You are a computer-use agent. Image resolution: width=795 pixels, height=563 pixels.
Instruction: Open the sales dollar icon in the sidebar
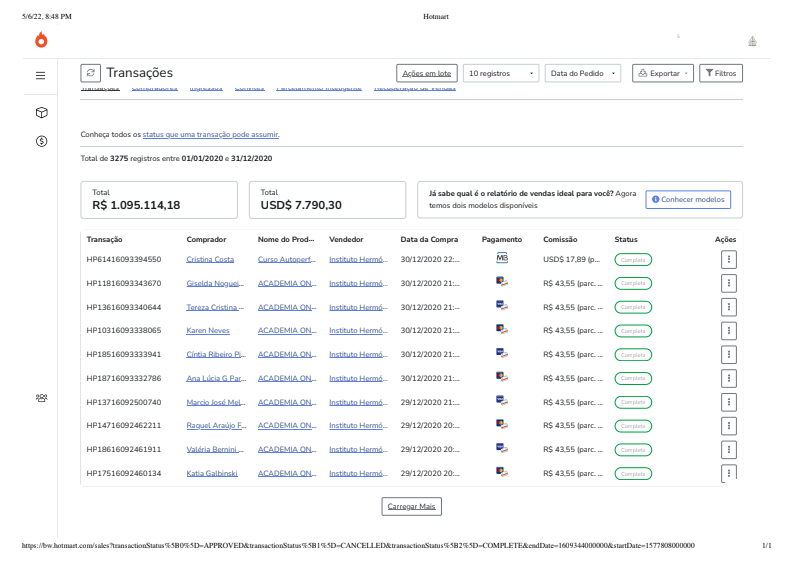(42, 141)
